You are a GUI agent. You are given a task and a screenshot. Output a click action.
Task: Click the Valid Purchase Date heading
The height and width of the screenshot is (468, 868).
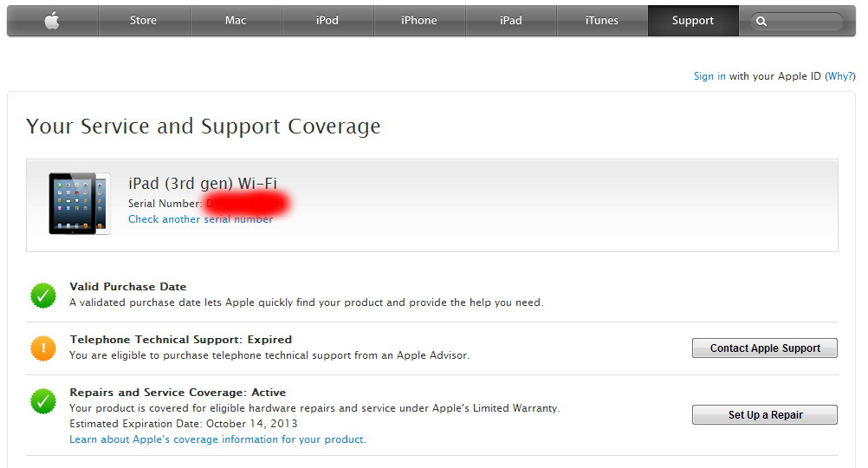tap(128, 286)
